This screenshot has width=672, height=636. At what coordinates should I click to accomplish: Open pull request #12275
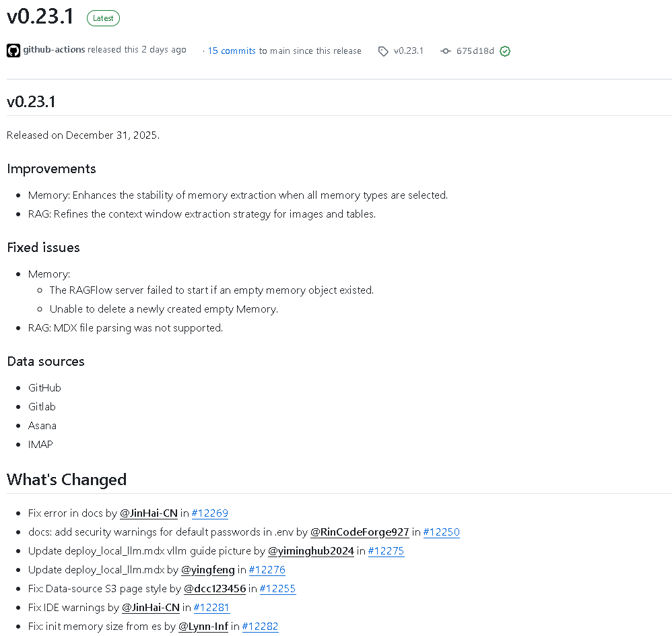click(386, 551)
